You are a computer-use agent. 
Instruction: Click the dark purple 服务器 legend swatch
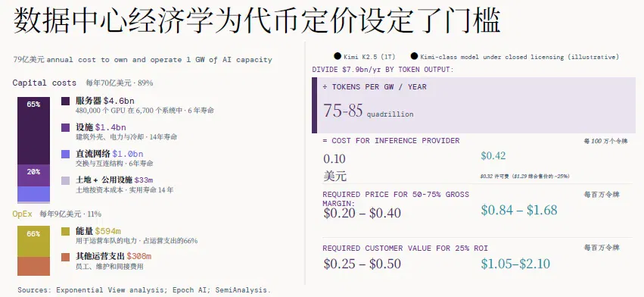click(65, 102)
